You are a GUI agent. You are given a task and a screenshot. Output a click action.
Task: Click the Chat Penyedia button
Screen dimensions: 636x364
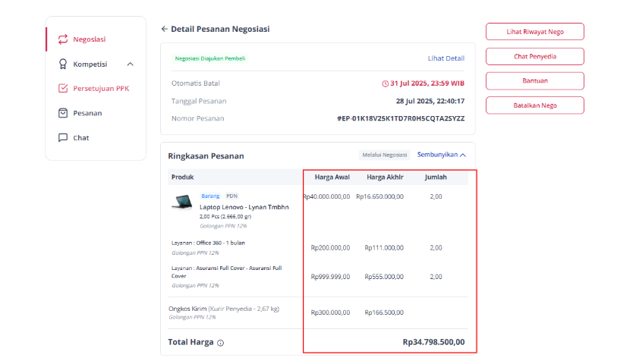pyautogui.click(x=534, y=56)
